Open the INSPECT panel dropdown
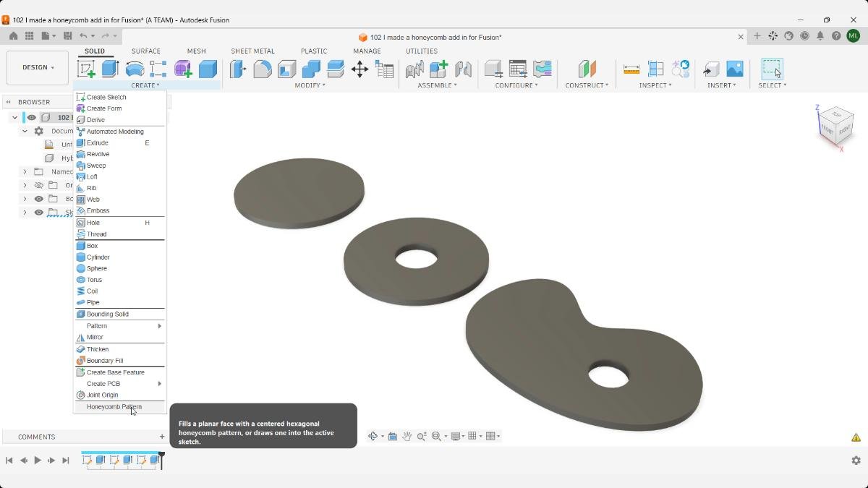868x488 pixels. 655,85
